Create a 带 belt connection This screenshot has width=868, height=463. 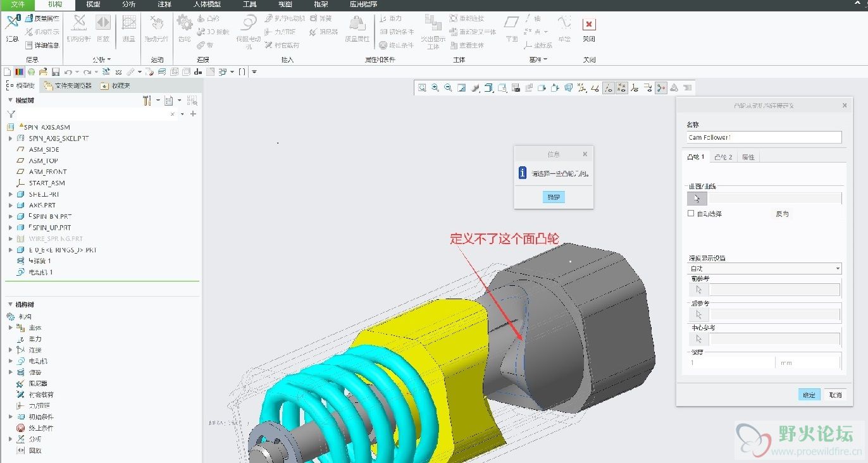(205, 45)
